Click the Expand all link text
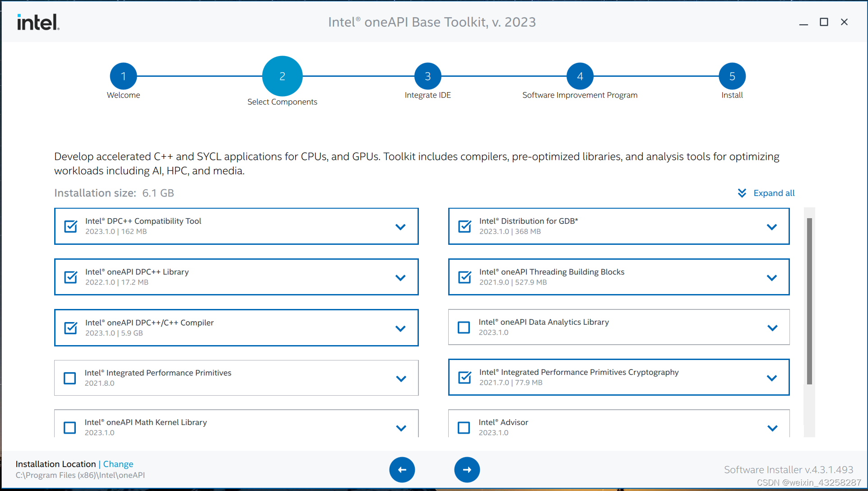Image resolution: width=868 pixels, height=491 pixels. tap(774, 193)
